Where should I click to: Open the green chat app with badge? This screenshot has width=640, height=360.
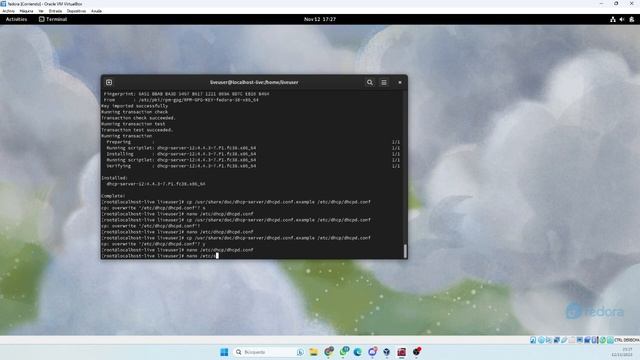[x=344, y=351]
